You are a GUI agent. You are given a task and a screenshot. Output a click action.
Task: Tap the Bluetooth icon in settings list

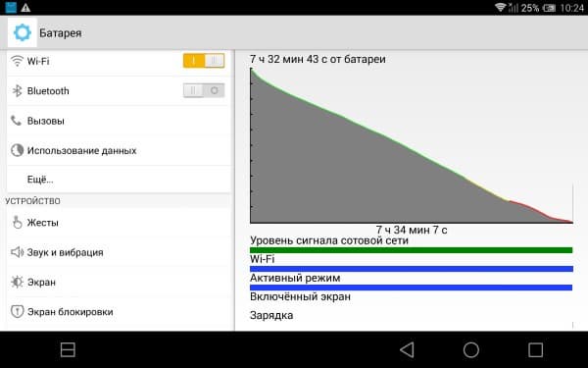pyautogui.click(x=17, y=91)
